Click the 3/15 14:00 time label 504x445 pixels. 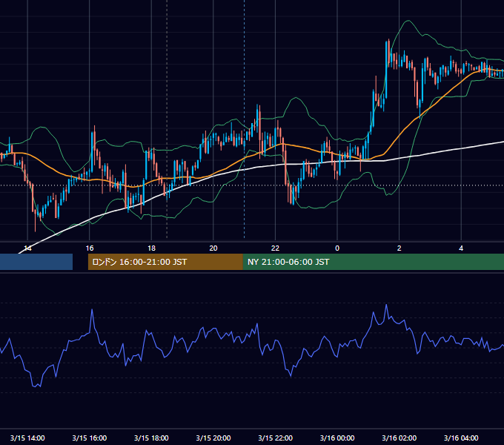click(27, 438)
